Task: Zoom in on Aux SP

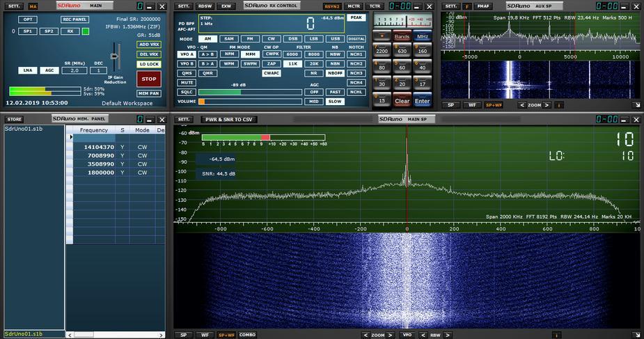Action: (x=547, y=105)
